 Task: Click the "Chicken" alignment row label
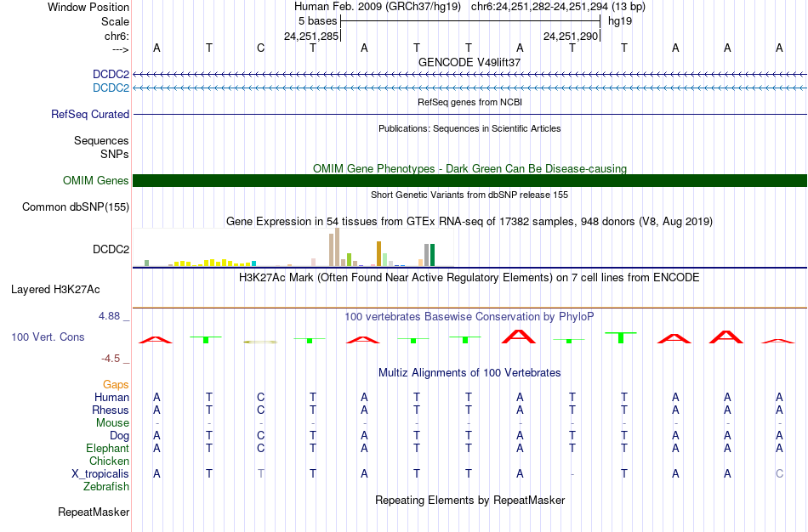tap(109, 461)
